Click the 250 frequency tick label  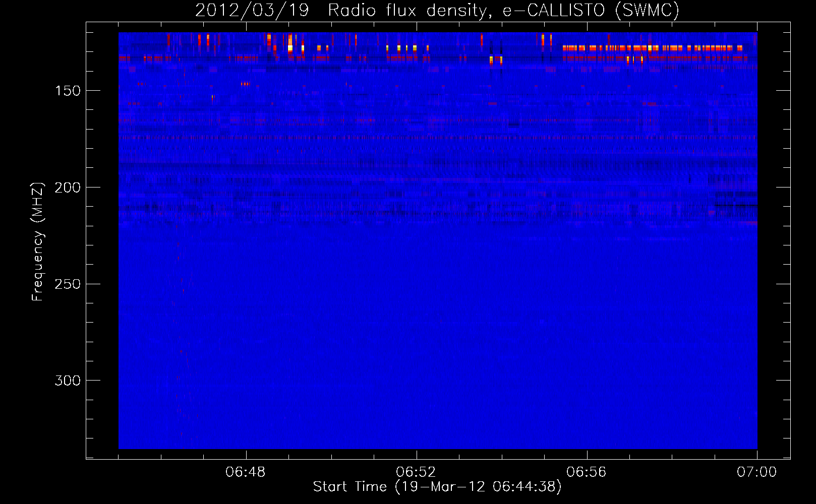68,284
